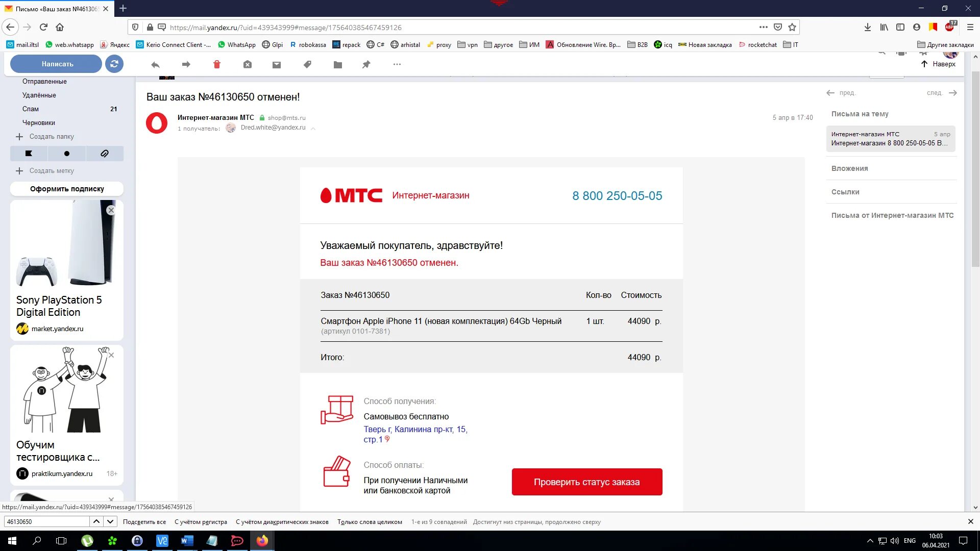
Task: Open the Firefox downloads arrow icon
Action: click(x=868, y=27)
